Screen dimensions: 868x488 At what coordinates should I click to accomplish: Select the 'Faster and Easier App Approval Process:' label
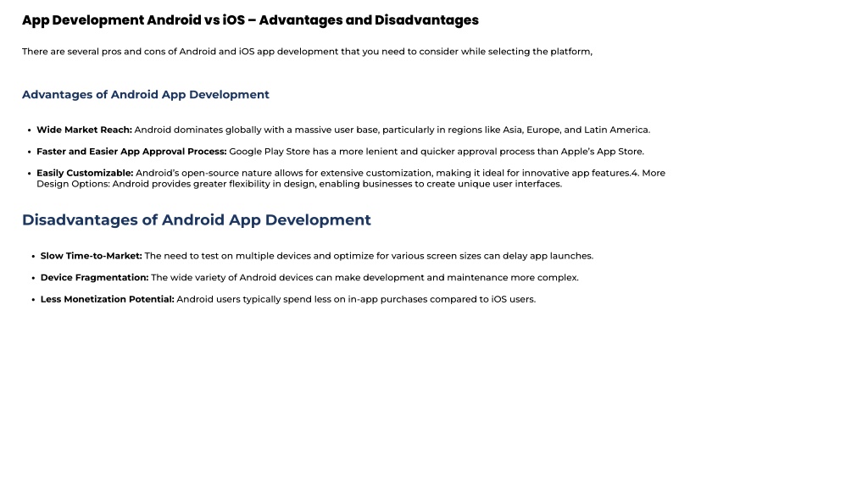pyautogui.click(x=131, y=152)
